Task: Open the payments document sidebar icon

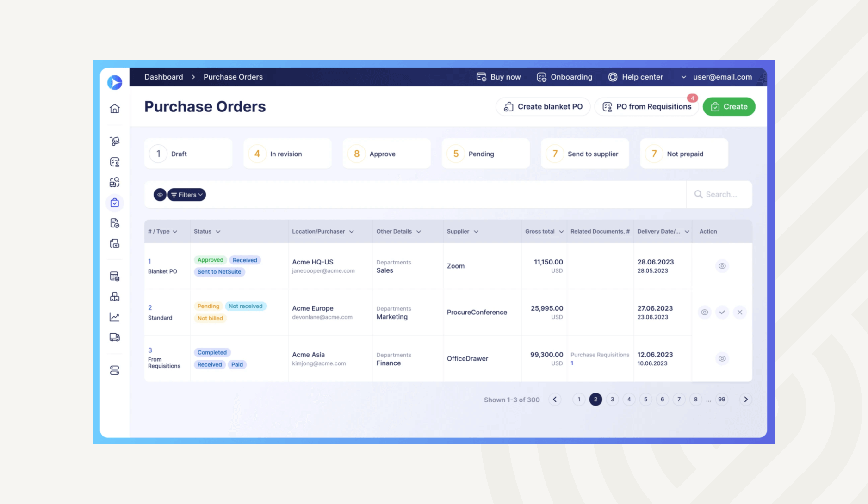Action: click(x=115, y=243)
